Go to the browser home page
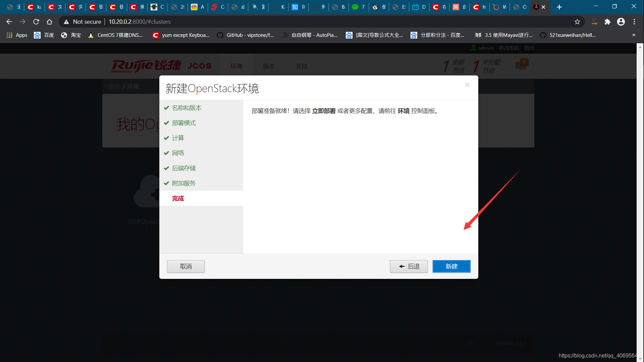 tap(49, 22)
